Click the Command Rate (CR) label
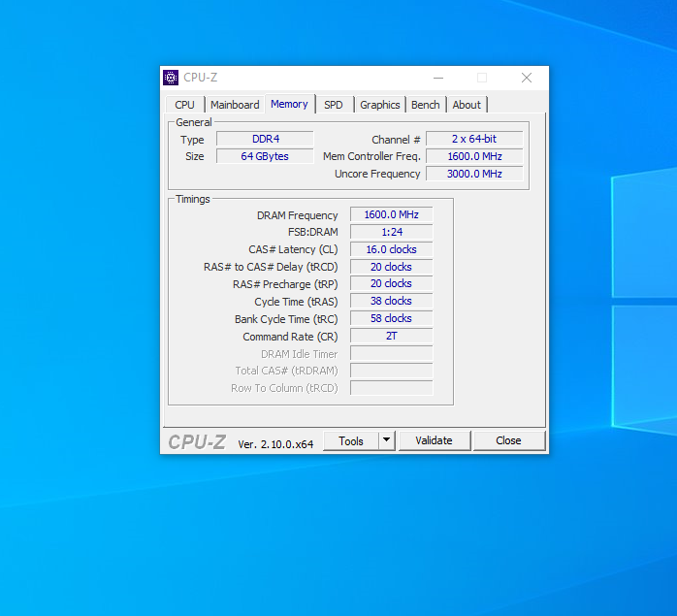The height and width of the screenshot is (616, 677). [x=290, y=337]
